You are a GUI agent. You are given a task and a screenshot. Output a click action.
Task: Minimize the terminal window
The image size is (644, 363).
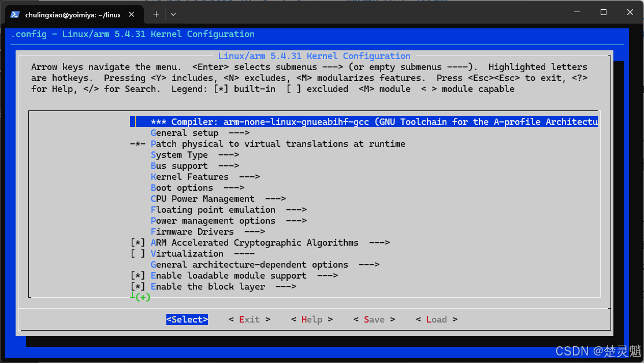pyautogui.click(x=577, y=12)
